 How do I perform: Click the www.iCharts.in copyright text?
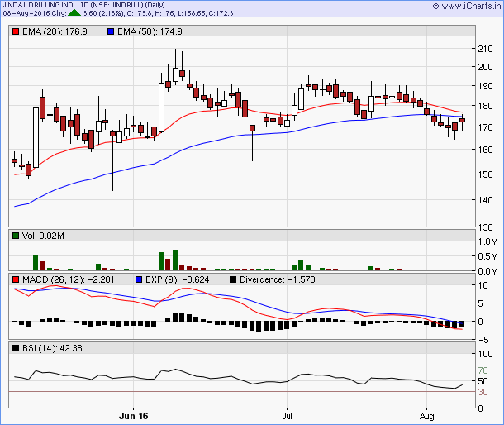pos(467,6)
